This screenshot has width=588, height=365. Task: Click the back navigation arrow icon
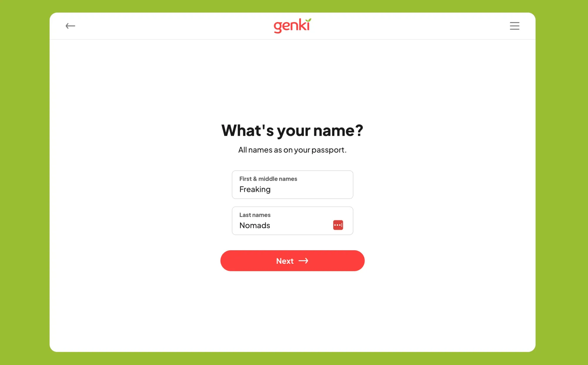(71, 26)
